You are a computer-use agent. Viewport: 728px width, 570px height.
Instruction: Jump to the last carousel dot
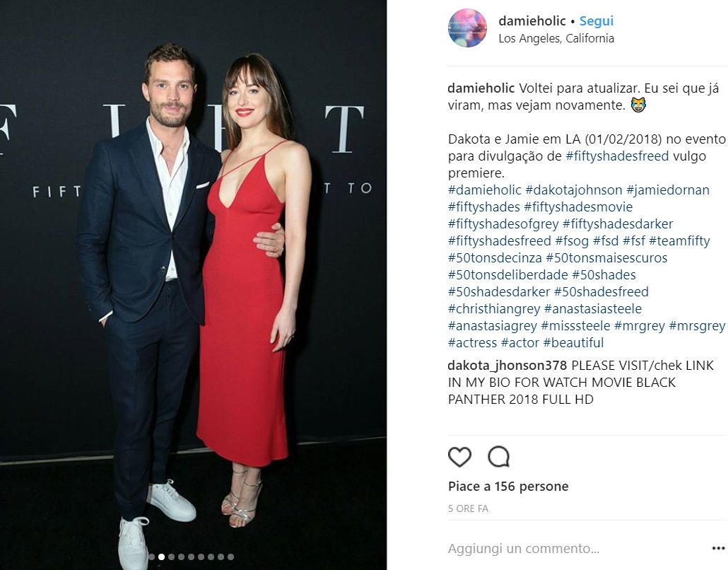(230, 557)
